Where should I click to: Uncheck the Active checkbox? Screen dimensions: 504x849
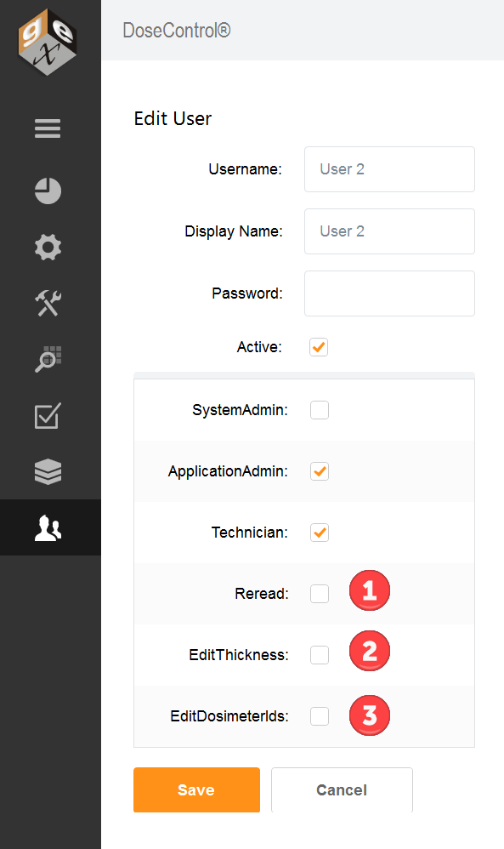click(x=319, y=347)
